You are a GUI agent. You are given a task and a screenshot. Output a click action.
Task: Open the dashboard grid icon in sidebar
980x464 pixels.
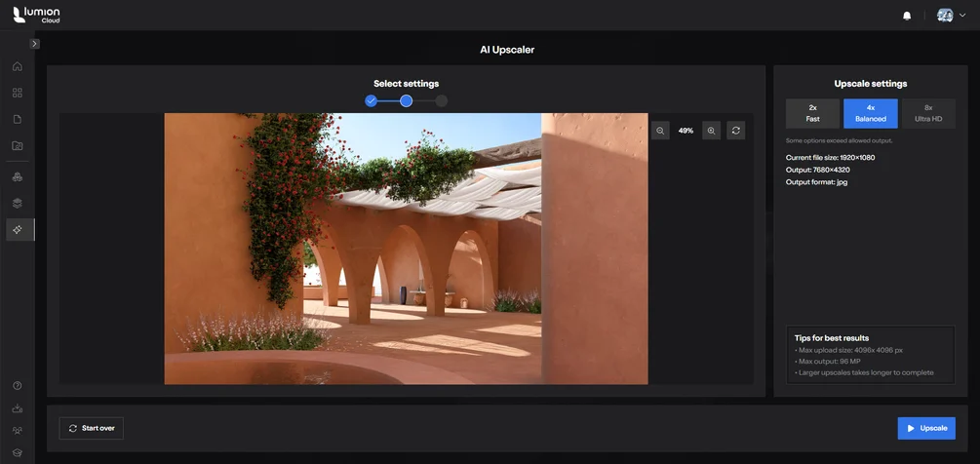18,93
